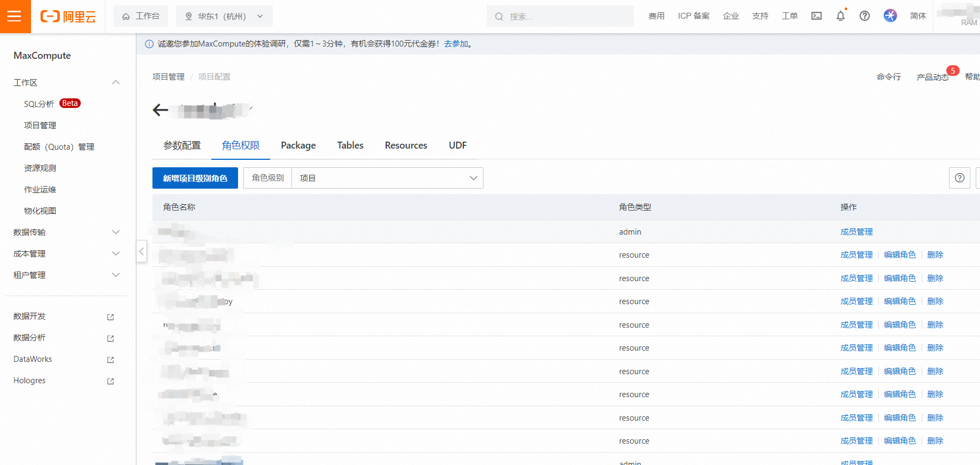
Task: Click the MaxCompute sidebar title
Action: coord(42,56)
